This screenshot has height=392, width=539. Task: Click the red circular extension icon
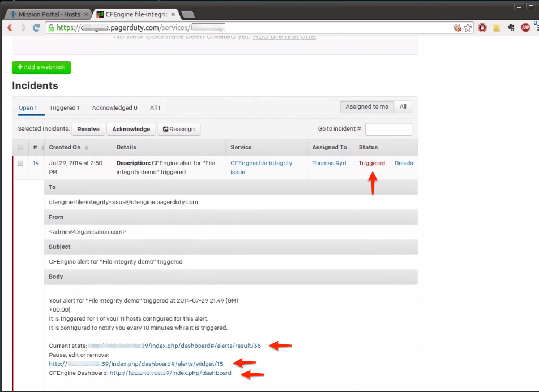click(x=482, y=27)
